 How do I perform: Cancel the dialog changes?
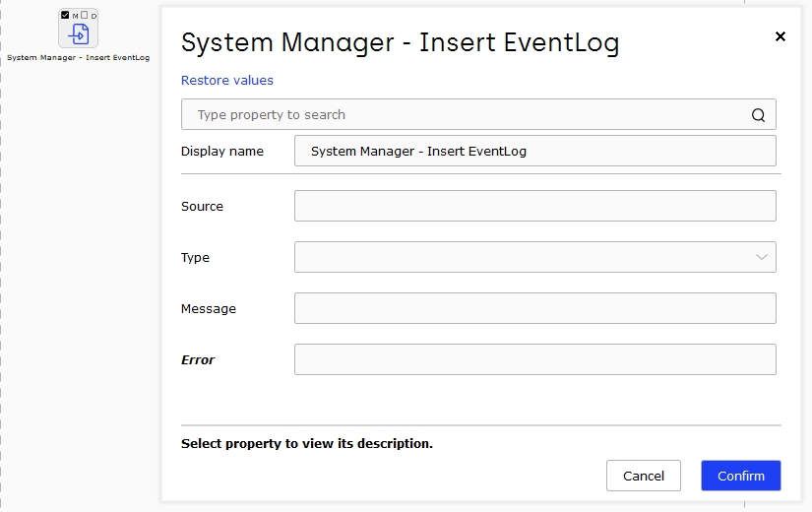pyautogui.click(x=643, y=476)
